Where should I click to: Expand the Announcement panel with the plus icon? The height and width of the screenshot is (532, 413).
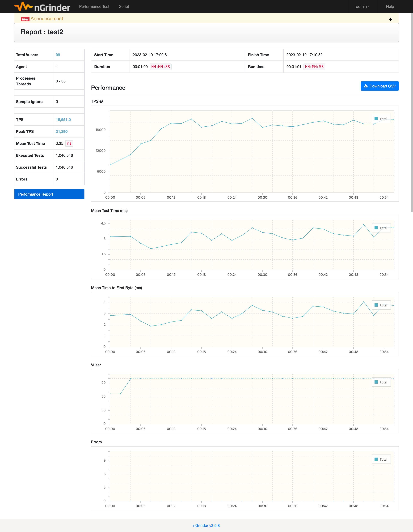coord(390,19)
